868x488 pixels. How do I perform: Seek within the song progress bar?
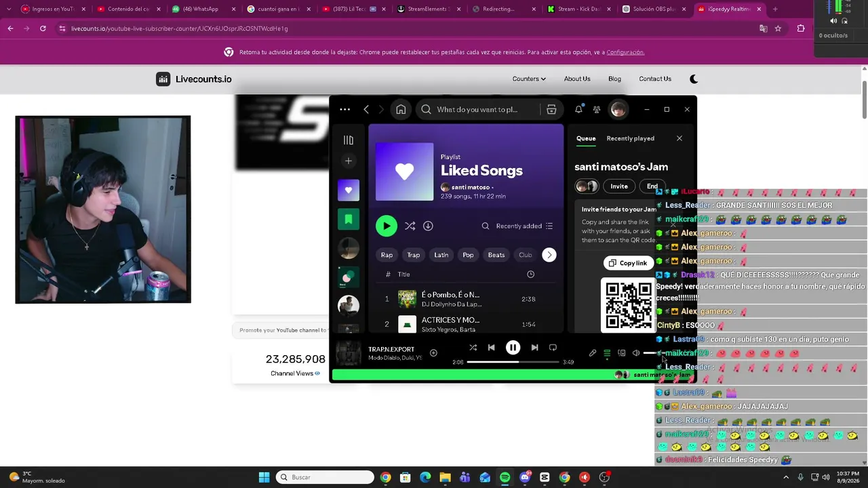(x=513, y=362)
